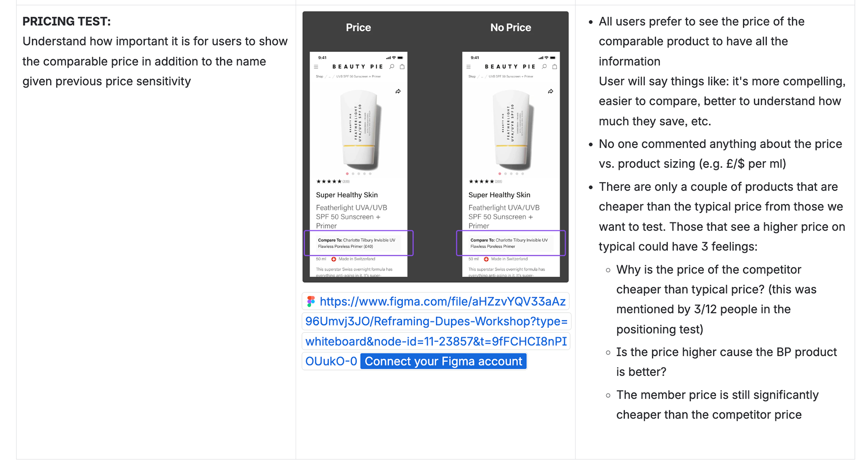Click sunscreen tube image in Price mockup
Screen dimensions: 868x468
(x=360, y=129)
